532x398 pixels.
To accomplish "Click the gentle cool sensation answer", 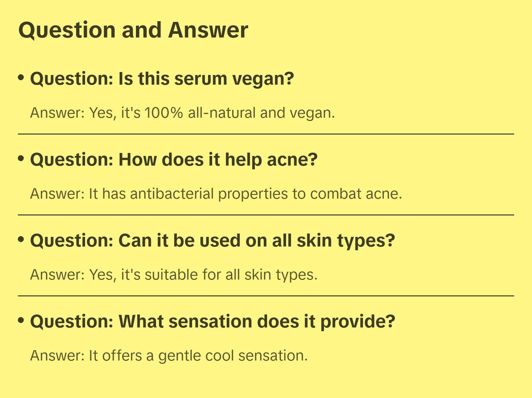I will [169, 356].
